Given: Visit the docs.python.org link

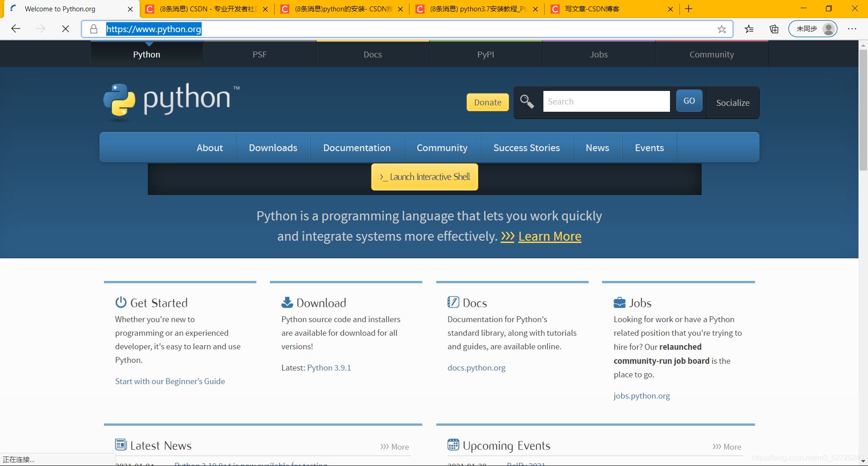Looking at the screenshot, I should click(476, 368).
